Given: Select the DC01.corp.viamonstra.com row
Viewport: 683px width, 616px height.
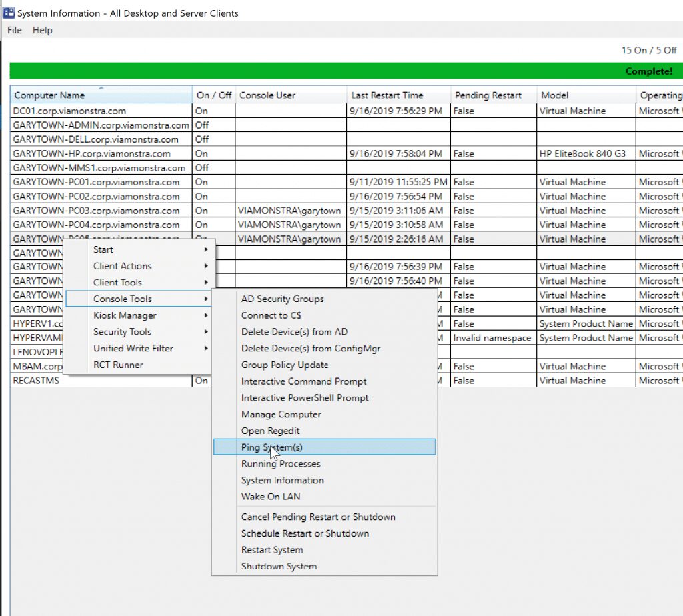Looking at the screenshot, I should pos(69,111).
